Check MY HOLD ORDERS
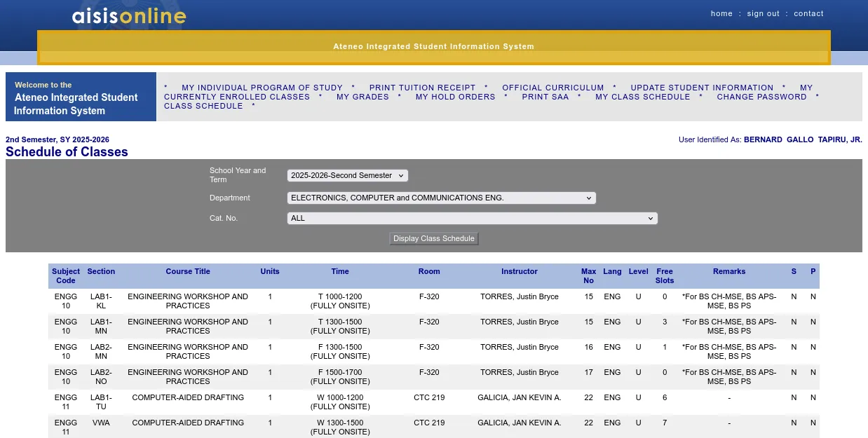Viewport: 868px width, 438px height. [x=455, y=97]
